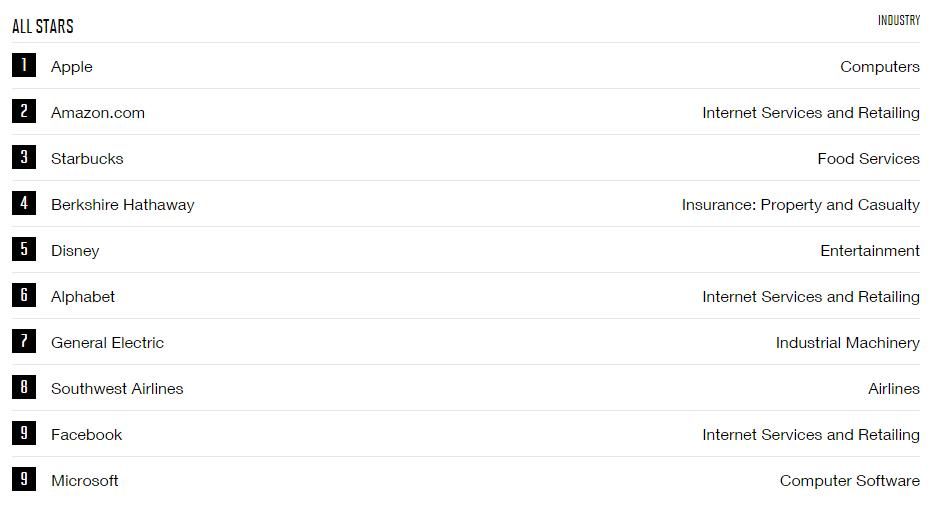Viewport: 933px width, 508px height.
Task: Click the rank 7 badge beside General Electric
Action: click(x=24, y=342)
